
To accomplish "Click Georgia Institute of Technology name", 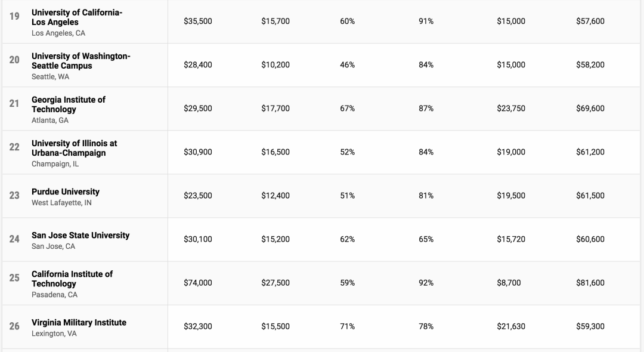I will [68, 104].
